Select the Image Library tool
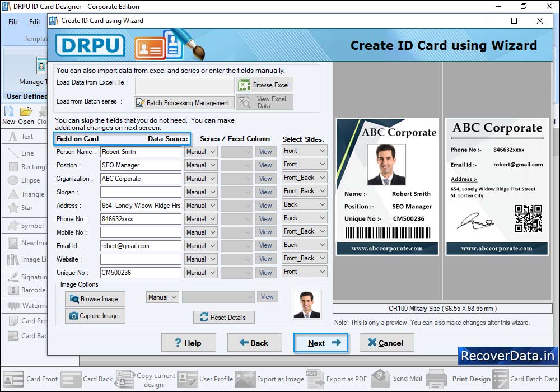 [x=27, y=259]
